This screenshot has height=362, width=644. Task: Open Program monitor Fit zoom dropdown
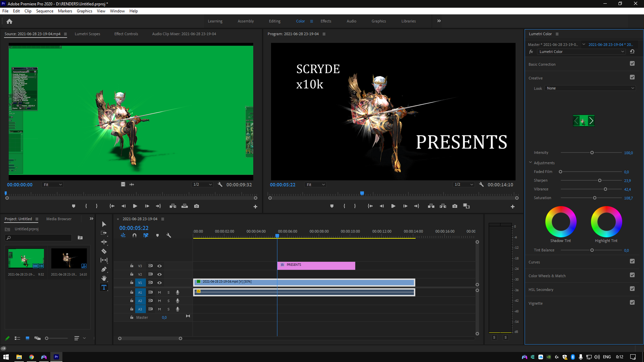pyautogui.click(x=315, y=185)
